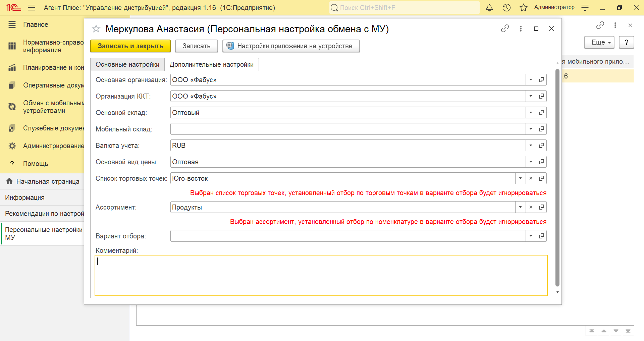
Task: Open favorites star in the top bar
Action: (x=524, y=7)
